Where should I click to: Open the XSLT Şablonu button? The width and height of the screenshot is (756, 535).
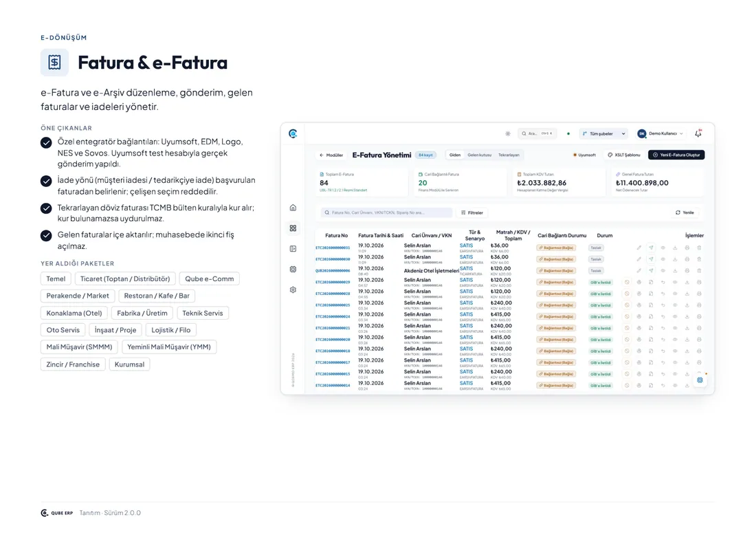pyautogui.click(x=624, y=155)
